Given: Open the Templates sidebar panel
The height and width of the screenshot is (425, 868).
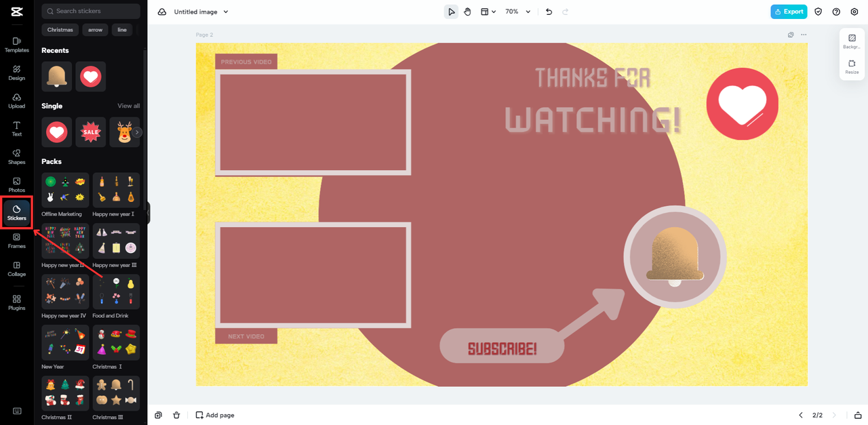Looking at the screenshot, I should (x=17, y=45).
